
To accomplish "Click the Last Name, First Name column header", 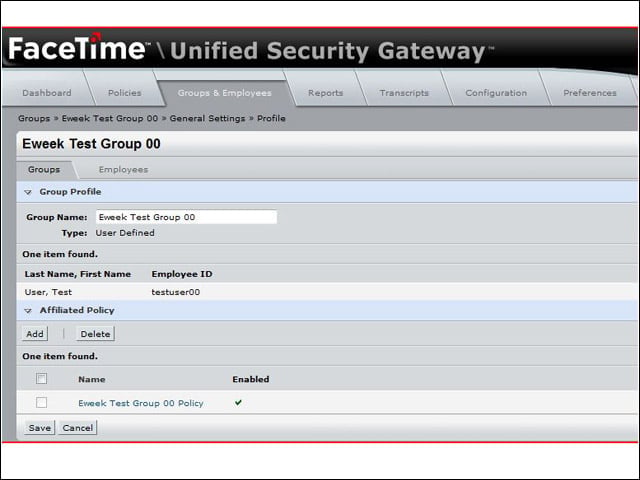I will coord(78,274).
